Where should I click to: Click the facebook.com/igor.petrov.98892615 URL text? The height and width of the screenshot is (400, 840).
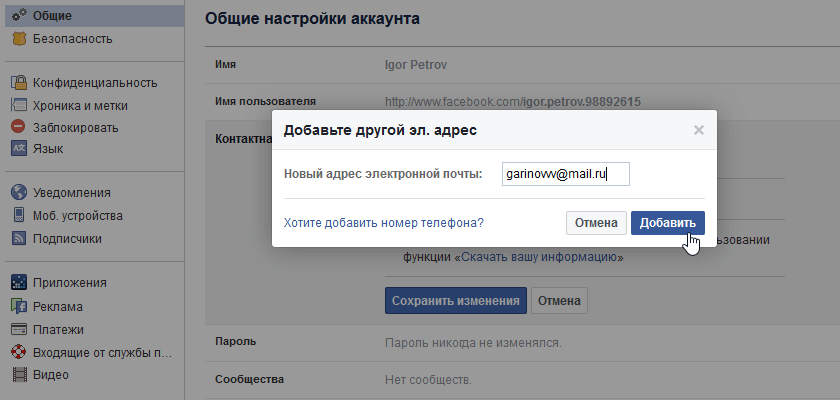point(513,102)
